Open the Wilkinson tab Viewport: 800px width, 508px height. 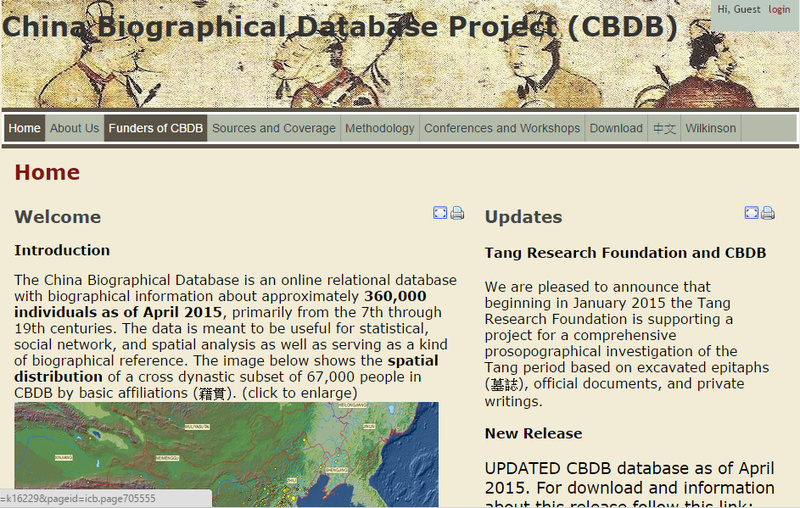point(711,128)
